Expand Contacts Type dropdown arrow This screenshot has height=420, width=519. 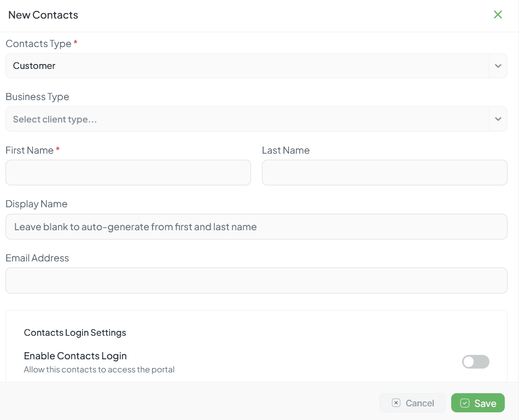pos(498,66)
